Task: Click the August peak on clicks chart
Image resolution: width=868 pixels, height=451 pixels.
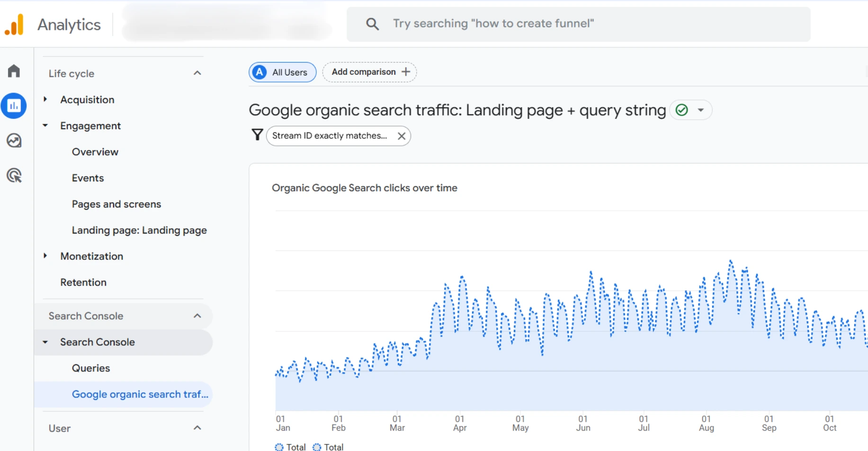Action: (x=731, y=261)
